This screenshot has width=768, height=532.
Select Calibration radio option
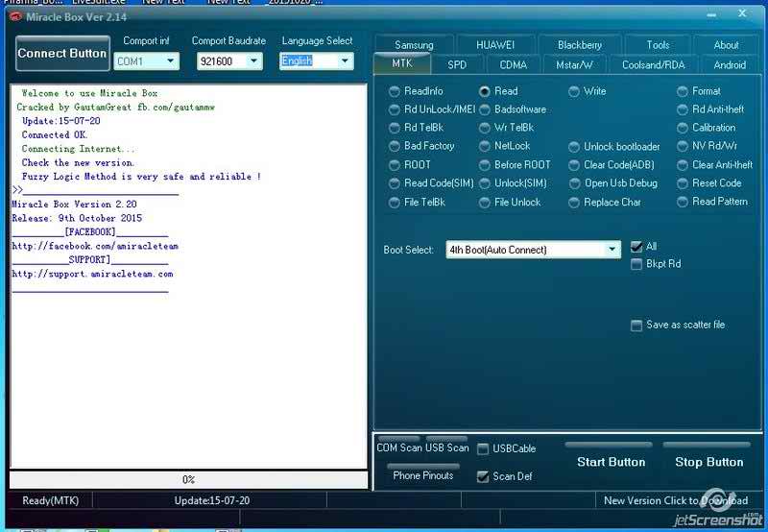(707, 128)
